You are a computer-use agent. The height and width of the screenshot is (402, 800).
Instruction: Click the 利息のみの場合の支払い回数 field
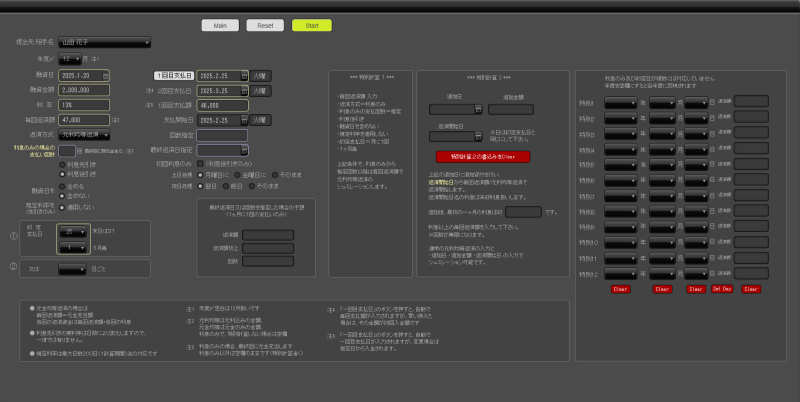pyautogui.click(x=67, y=151)
